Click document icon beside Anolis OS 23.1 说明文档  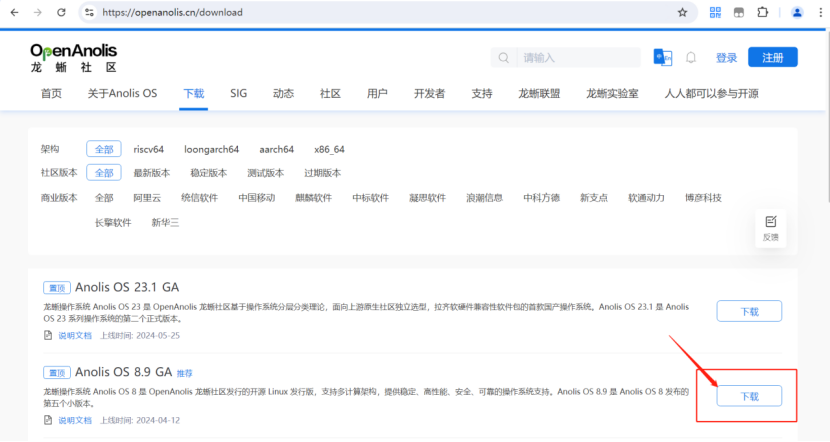click(48, 335)
